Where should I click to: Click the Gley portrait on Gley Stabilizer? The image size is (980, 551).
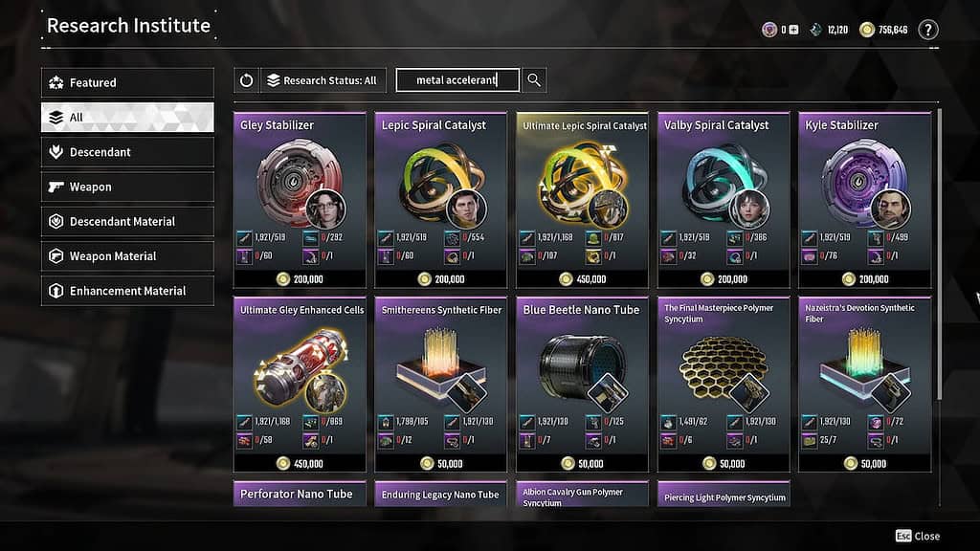tap(325, 209)
